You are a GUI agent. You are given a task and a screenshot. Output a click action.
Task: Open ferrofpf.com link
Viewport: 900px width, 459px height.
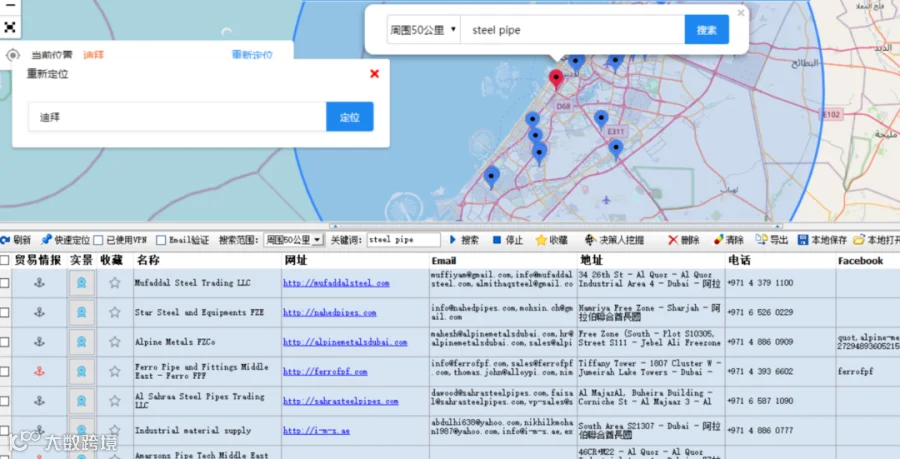325,372
